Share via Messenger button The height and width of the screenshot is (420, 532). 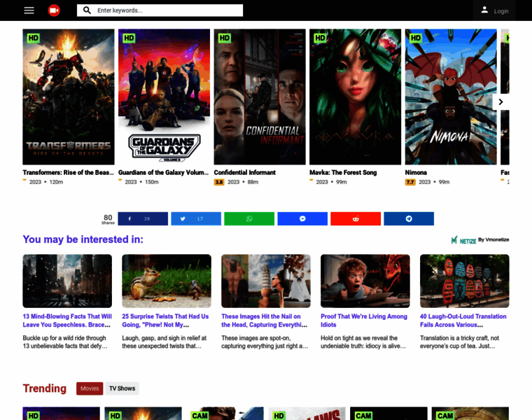pos(302,219)
